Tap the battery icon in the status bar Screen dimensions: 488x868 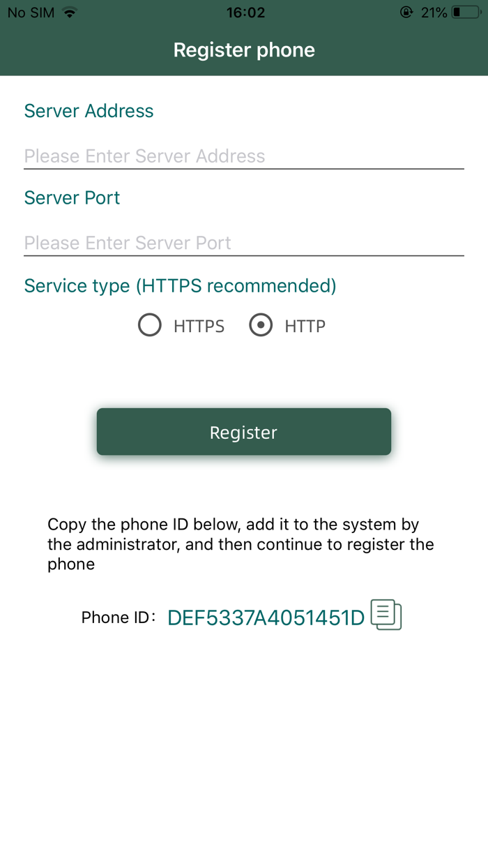click(x=466, y=13)
